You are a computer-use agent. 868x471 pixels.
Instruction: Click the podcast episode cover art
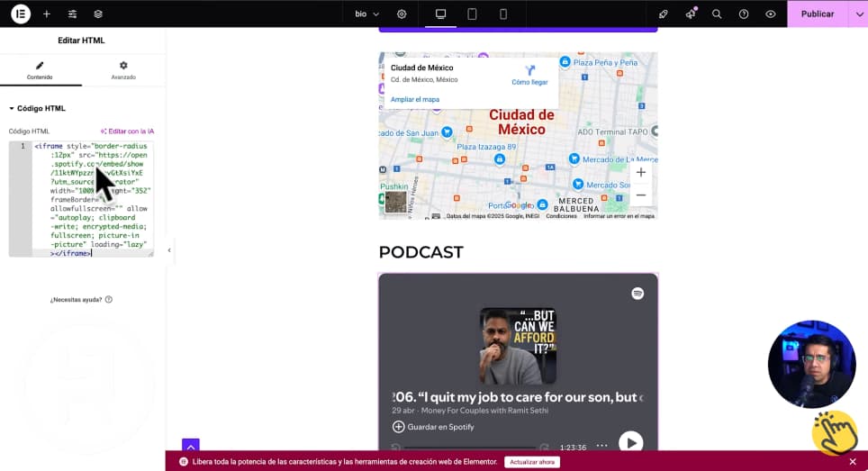click(x=518, y=346)
